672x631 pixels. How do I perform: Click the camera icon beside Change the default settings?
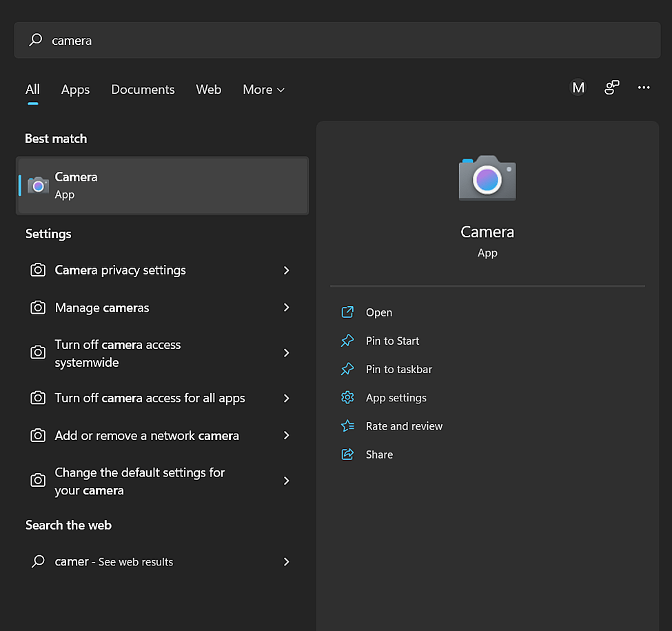click(38, 480)
